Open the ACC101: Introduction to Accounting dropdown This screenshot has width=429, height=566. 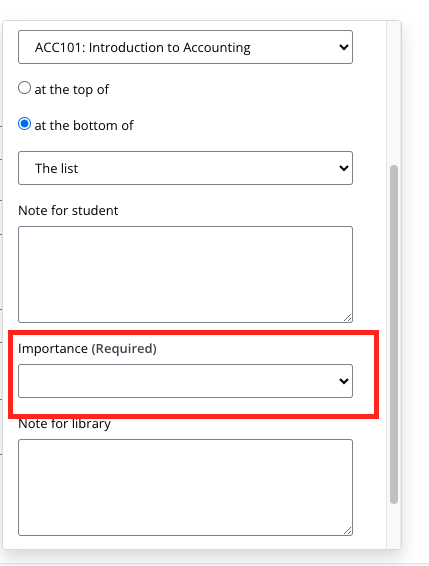[185, 47]
